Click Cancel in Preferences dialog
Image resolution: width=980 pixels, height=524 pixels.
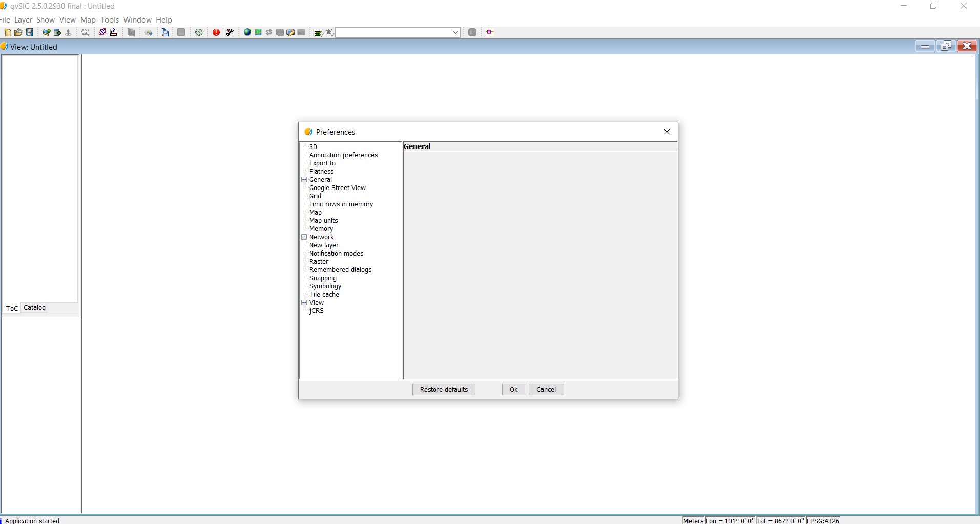[546, 390]
